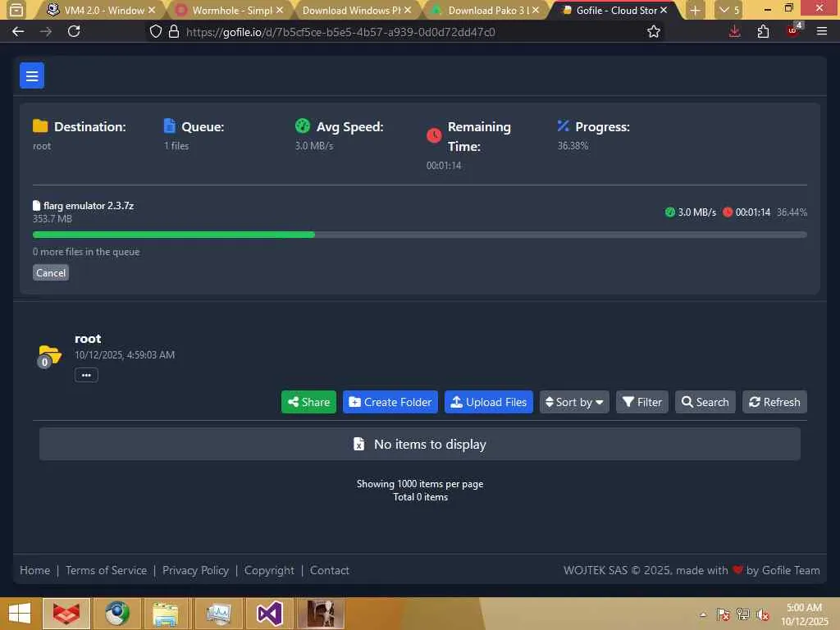Image resolution: width=840 pixels, height=630 pixels.
Task: Open the browser application menu
Action: (821, 32)
